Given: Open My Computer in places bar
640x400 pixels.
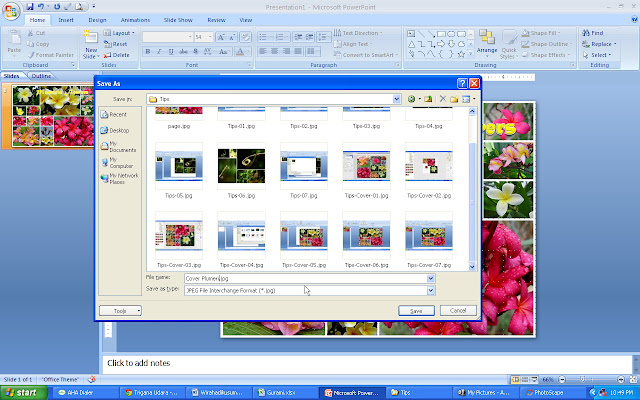Looking at the screenshot, I should coord(117,163).
